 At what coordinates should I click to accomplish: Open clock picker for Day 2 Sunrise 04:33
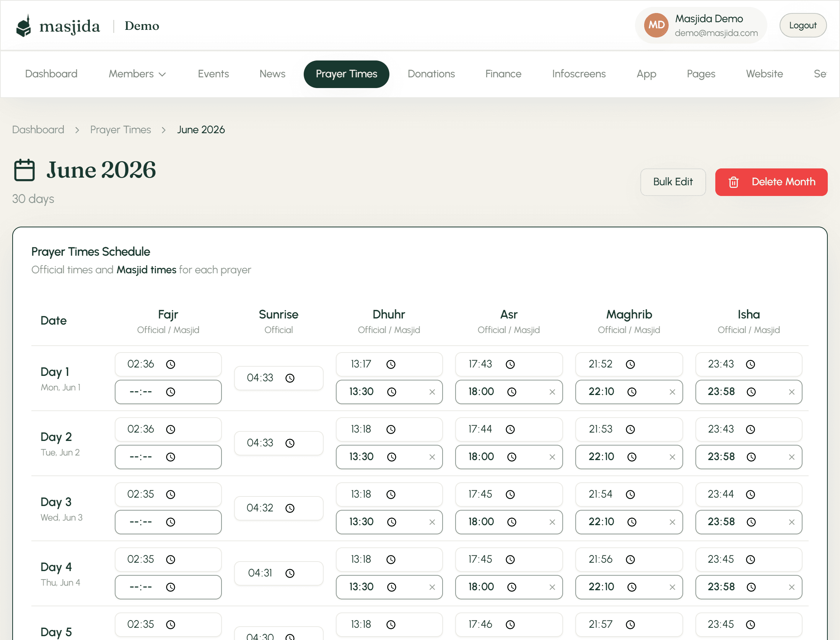(290, 443)
